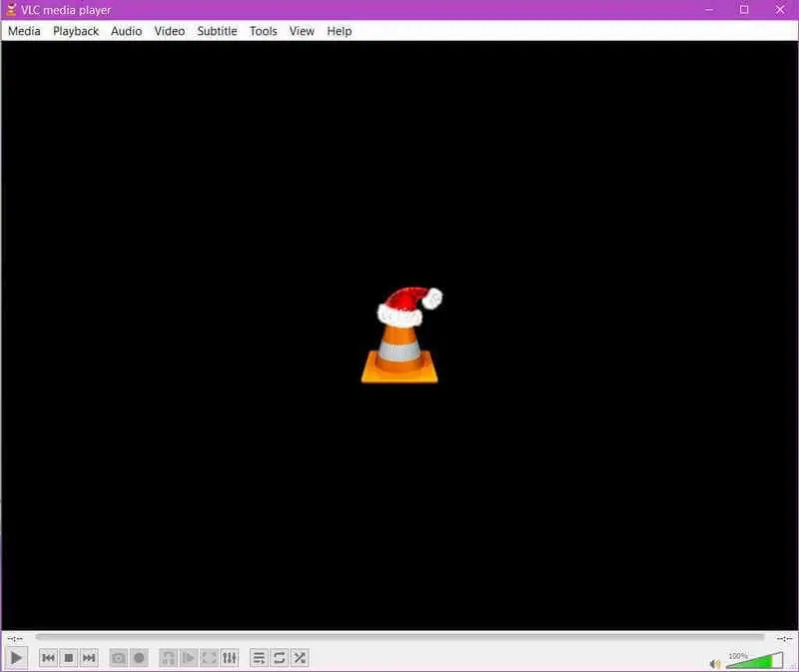Toggle shuffle random playback
Viewport: 799px width, 672px height.
point(300,658)
